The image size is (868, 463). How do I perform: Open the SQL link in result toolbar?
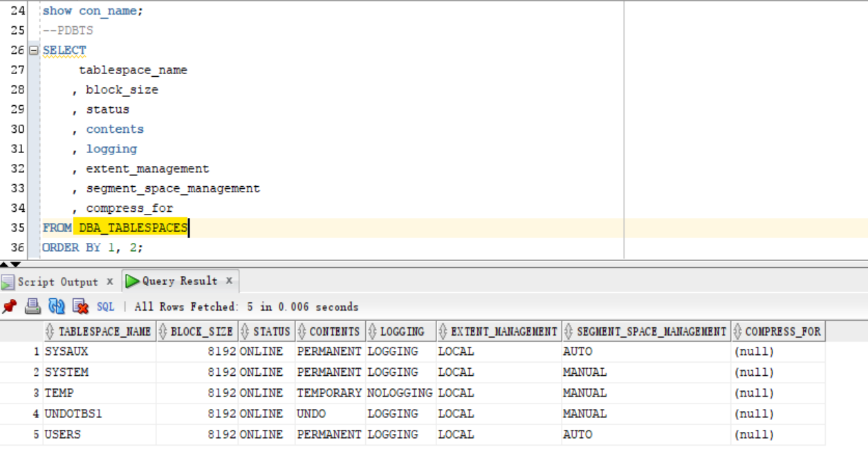pyautogui.click(x=106, y=307)
